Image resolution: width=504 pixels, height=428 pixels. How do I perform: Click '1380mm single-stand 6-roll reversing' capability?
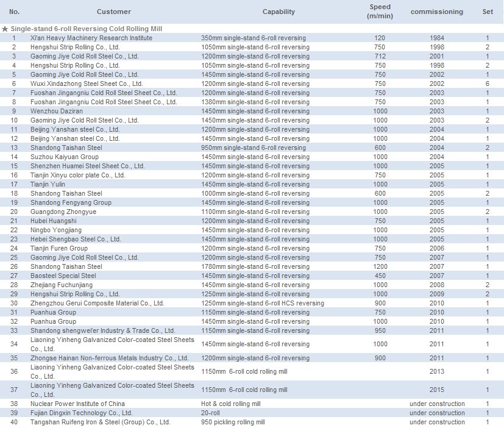tap(255, 102)
